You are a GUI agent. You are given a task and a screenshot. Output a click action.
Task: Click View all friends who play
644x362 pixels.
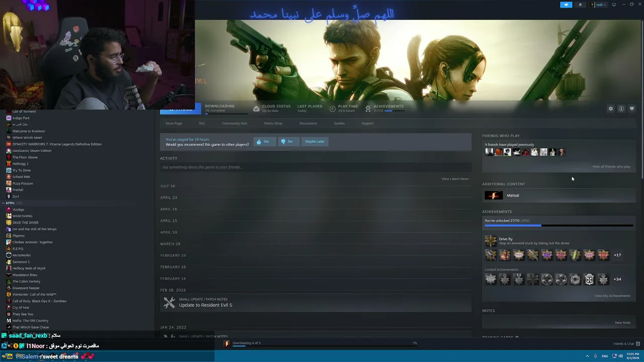tap(611, 166)
